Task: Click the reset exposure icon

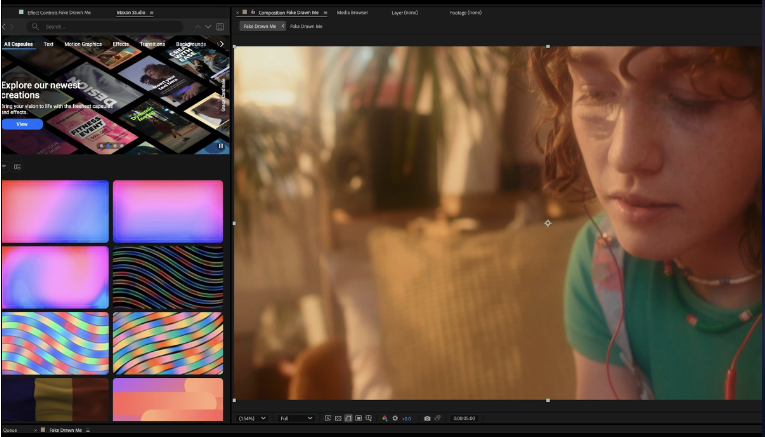Action: 395,418
